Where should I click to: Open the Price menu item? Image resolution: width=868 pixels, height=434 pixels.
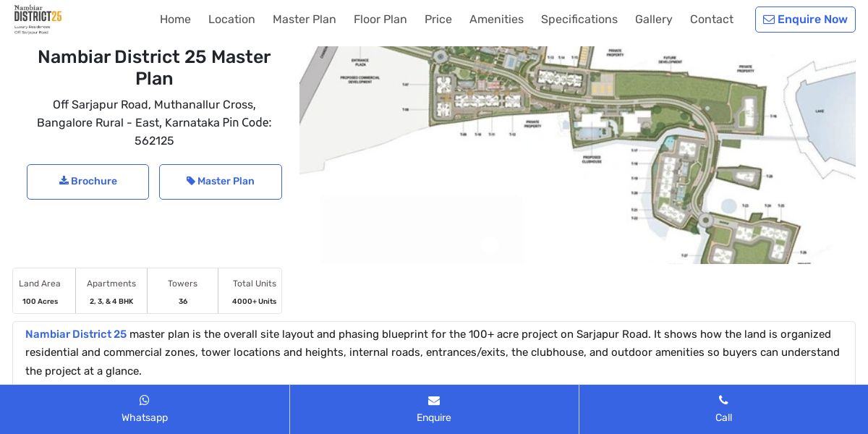click(x=438, y=20)
